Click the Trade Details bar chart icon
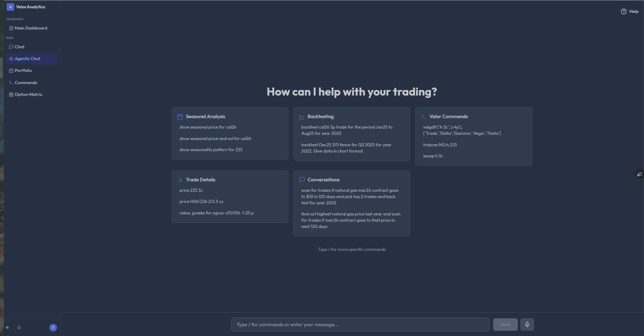This screenshot has width=644, height=336. tap(180, 180)
